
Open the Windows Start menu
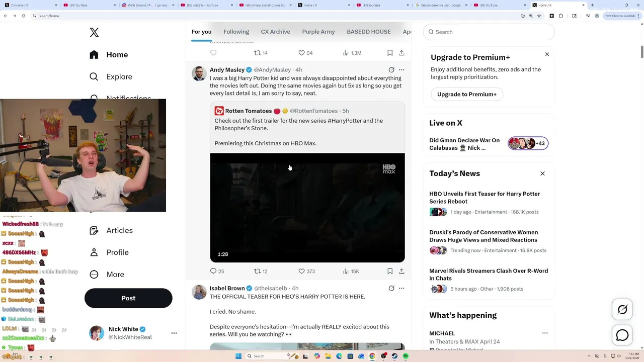pos(238,356)
